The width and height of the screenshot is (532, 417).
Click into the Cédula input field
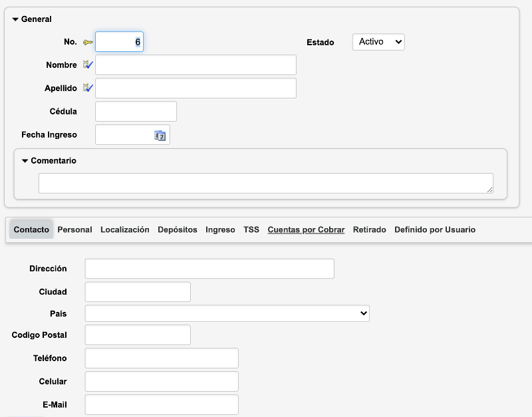(x=136, y=112)
